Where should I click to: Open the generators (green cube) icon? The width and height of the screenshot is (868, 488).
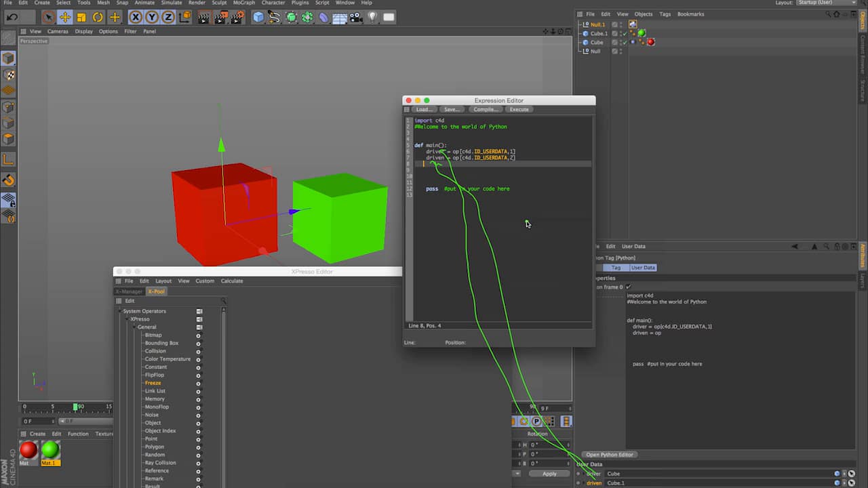point(291,17)
